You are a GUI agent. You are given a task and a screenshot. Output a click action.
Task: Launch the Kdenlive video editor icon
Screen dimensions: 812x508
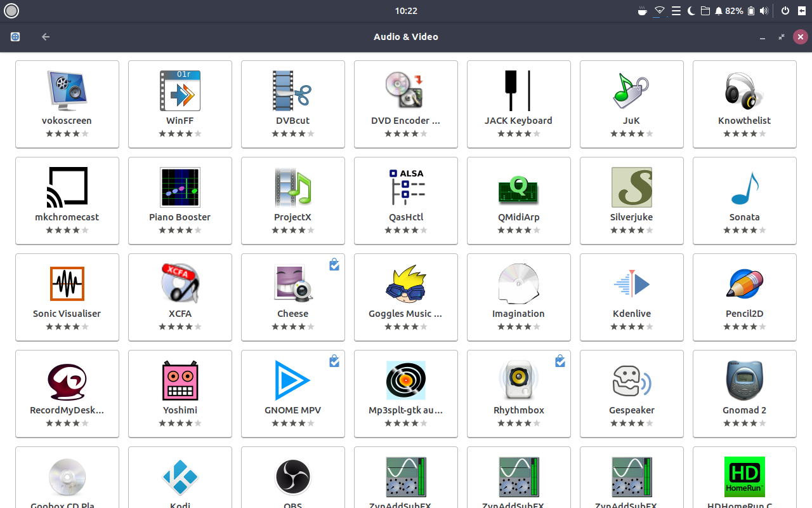tap(632, 284)
